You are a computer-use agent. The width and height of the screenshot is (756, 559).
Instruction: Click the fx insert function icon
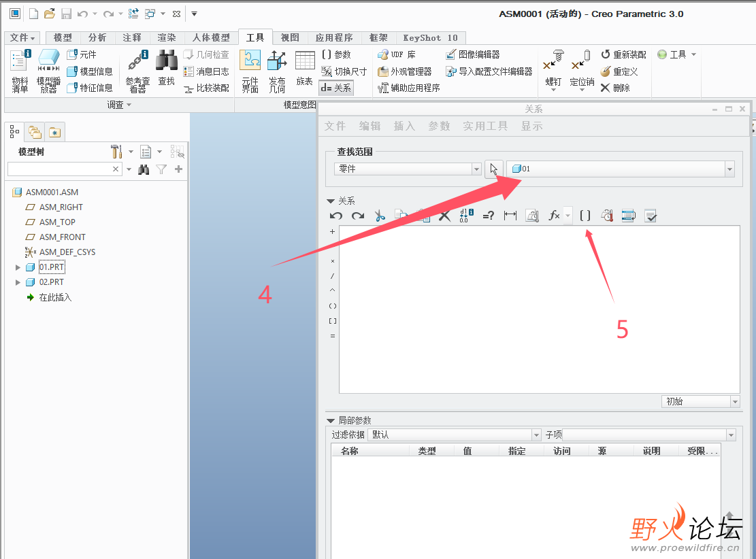pos(554,216)
